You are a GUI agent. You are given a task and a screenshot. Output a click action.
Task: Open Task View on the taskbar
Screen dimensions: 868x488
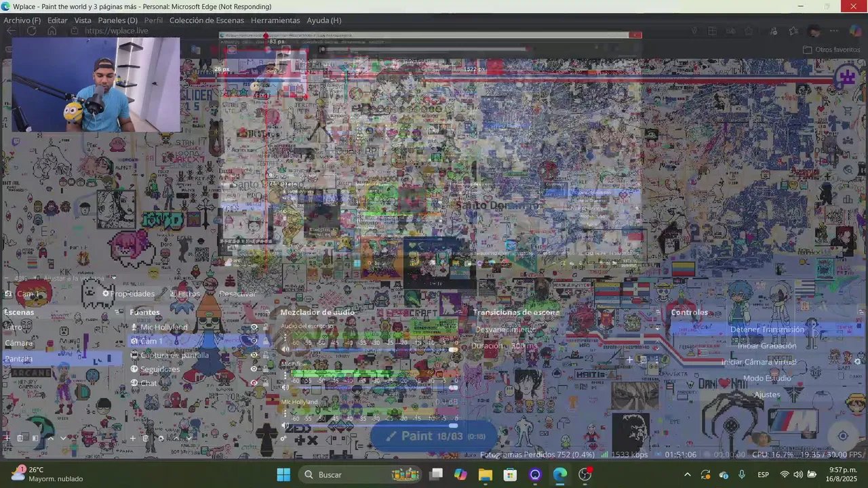click(x=436, y=474)
